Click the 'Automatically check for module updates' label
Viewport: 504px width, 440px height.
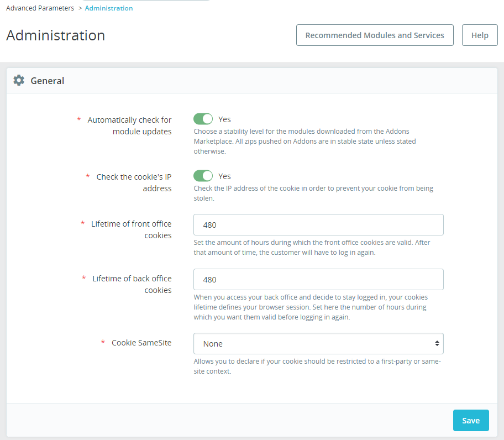[x=129, y=125]
